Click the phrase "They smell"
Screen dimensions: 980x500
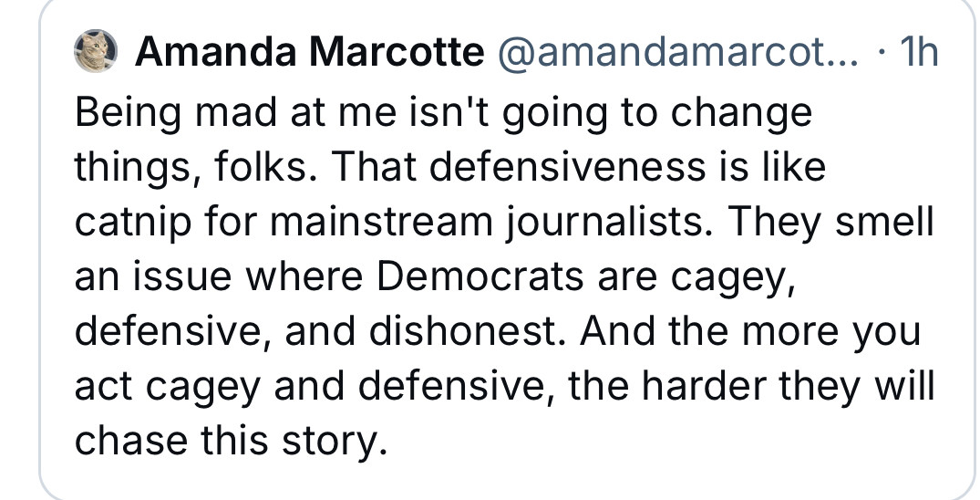(830, 223)
